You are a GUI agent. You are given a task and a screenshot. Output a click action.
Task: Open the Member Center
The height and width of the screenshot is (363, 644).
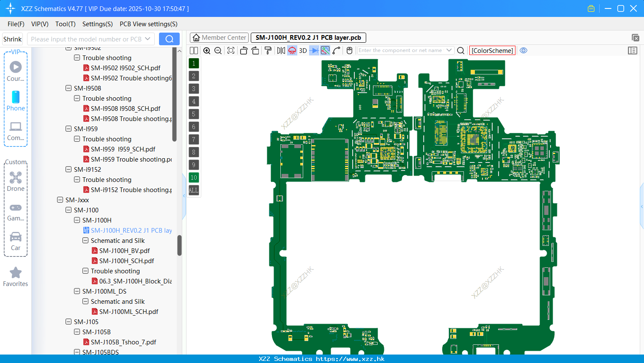click(219, 37)
